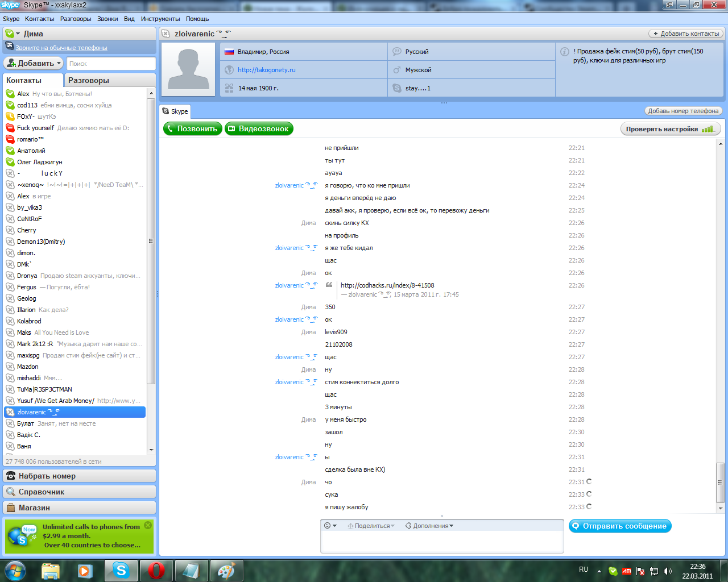Select contact Fuck yourself
This screenshot has height=582, width=728.
[x=75, y=128]
